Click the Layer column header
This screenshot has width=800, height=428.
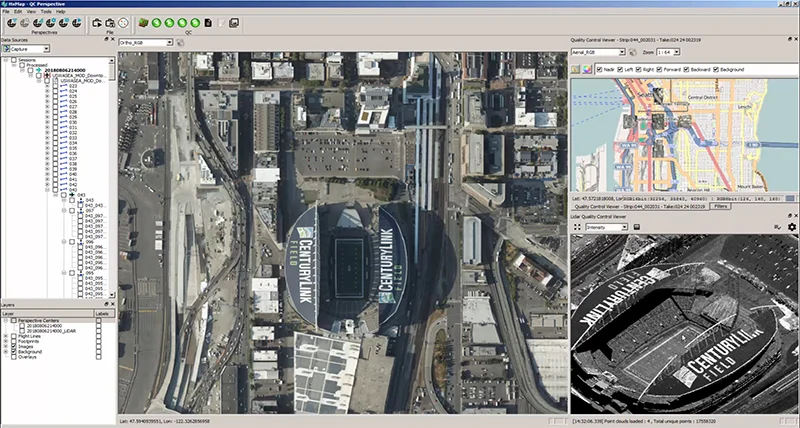[47, 313]
